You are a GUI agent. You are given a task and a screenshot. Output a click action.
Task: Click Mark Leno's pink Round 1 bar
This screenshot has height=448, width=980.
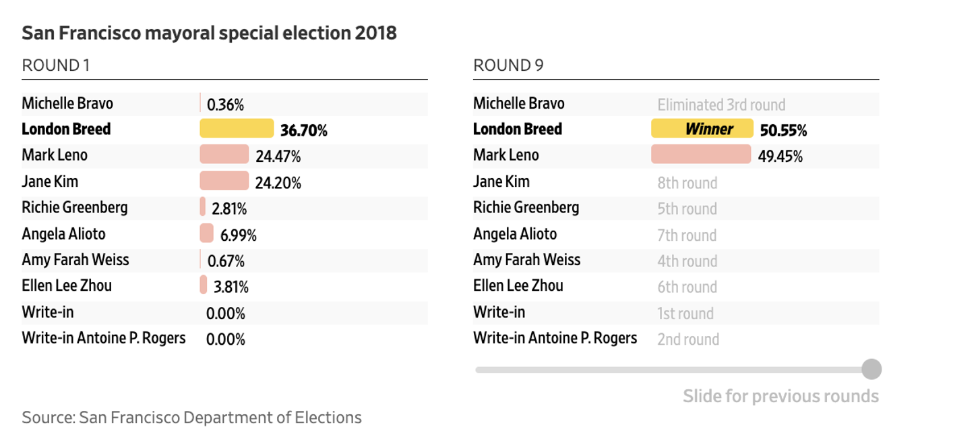pyautogui.click(x=224, y=155)
